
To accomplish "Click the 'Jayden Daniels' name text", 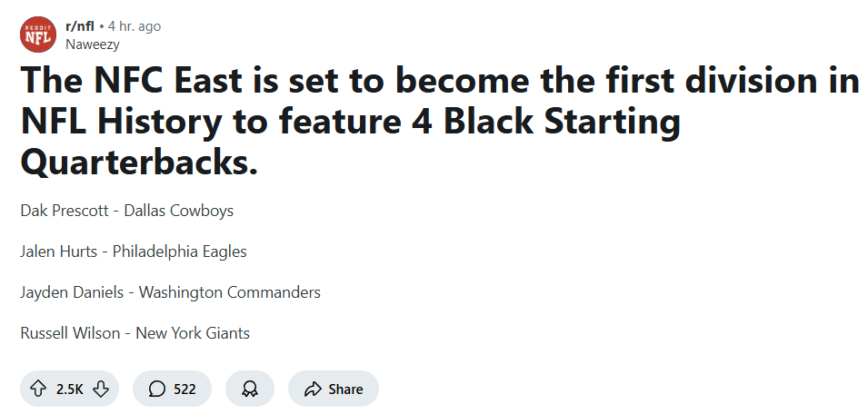I will pyautogui.click(x=72, y=291).
